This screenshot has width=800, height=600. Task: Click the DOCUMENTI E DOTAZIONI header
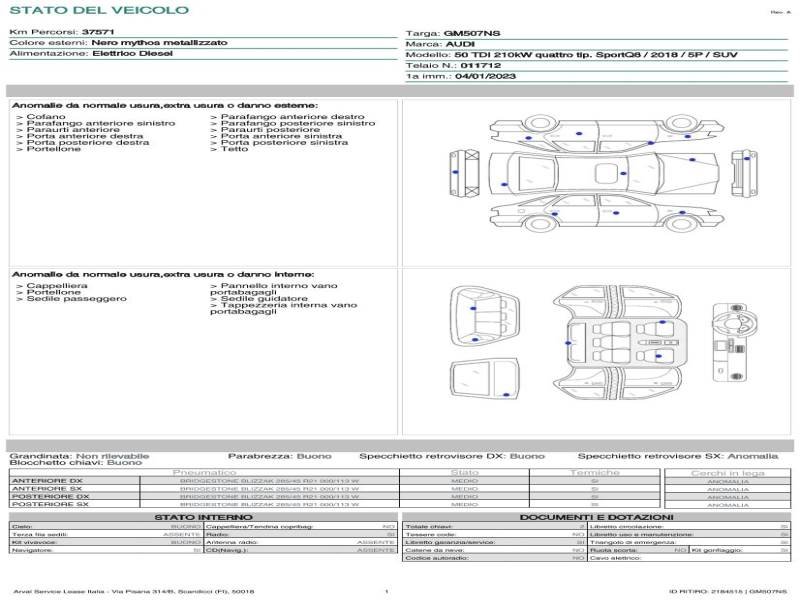(596, 517)
